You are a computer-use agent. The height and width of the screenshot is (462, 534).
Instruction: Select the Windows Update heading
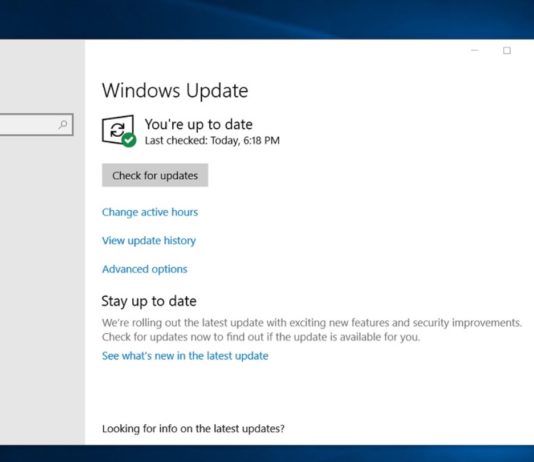pyautogui.click(x=175, y=91)
